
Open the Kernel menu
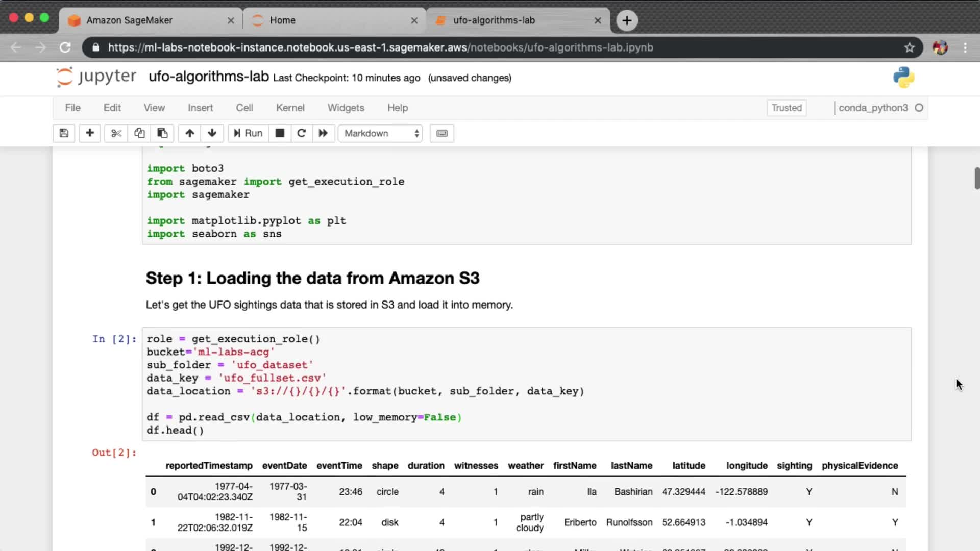(290, 108)
